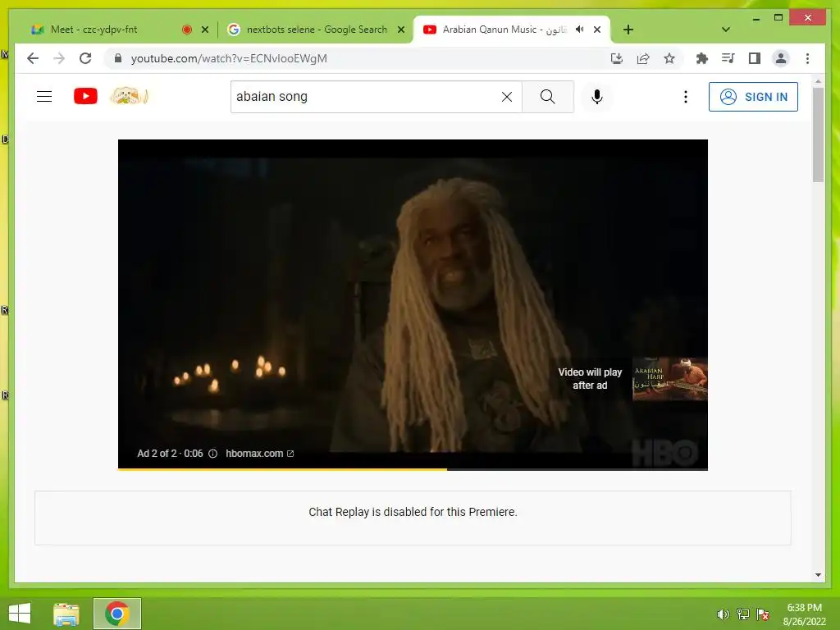
Task: Open a new browser tab
Action: (x=628, y=30)
